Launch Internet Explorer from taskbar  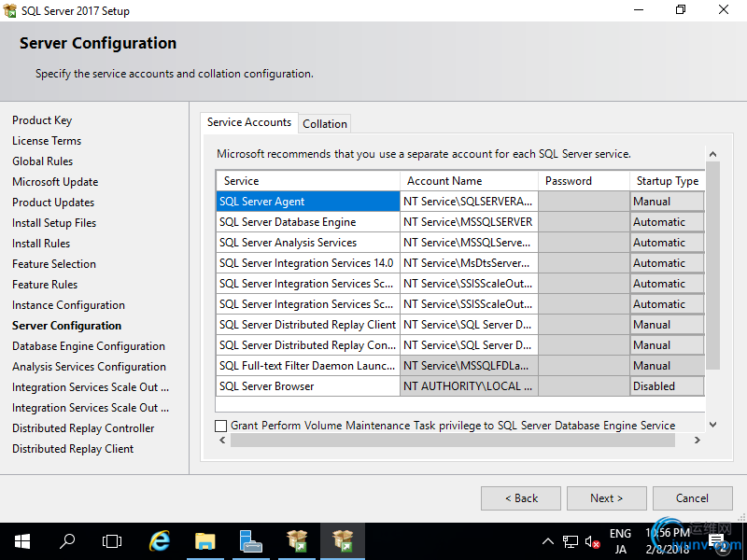160,541
